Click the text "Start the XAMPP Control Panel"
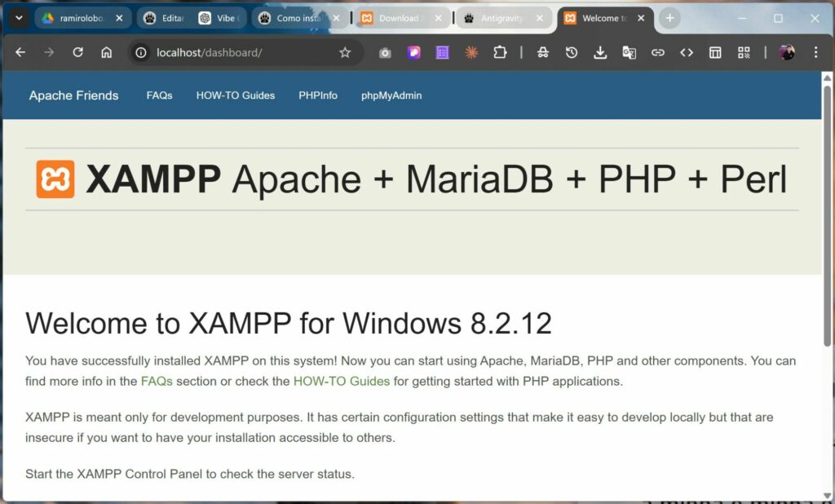Image resolution: width=835 pixels, height=504 pixels. [114, 474]
